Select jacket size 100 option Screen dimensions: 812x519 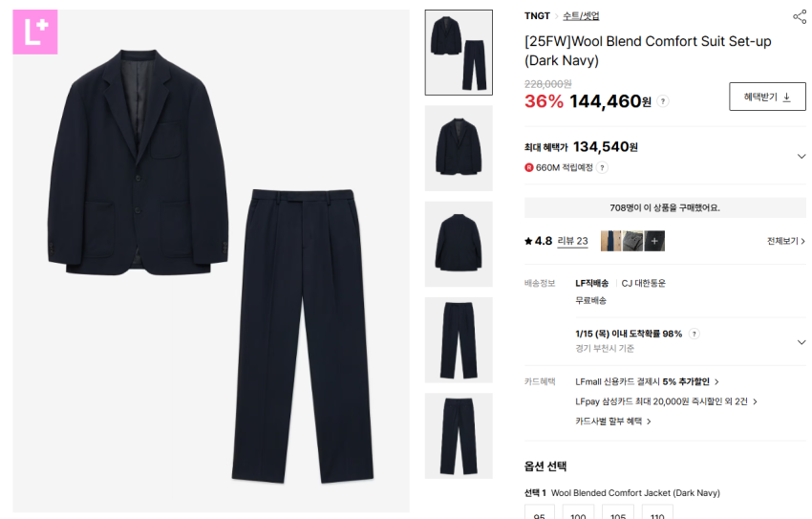[x=578, y=512]
